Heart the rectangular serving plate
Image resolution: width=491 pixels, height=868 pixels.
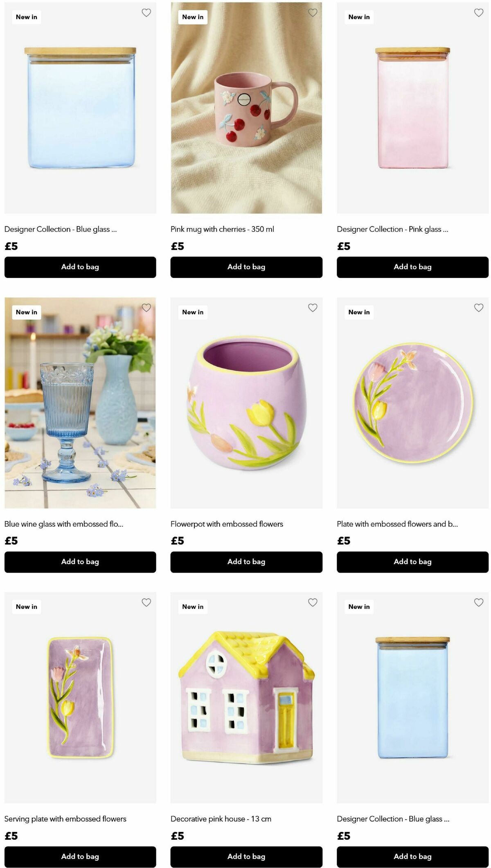tap(146, 602)
